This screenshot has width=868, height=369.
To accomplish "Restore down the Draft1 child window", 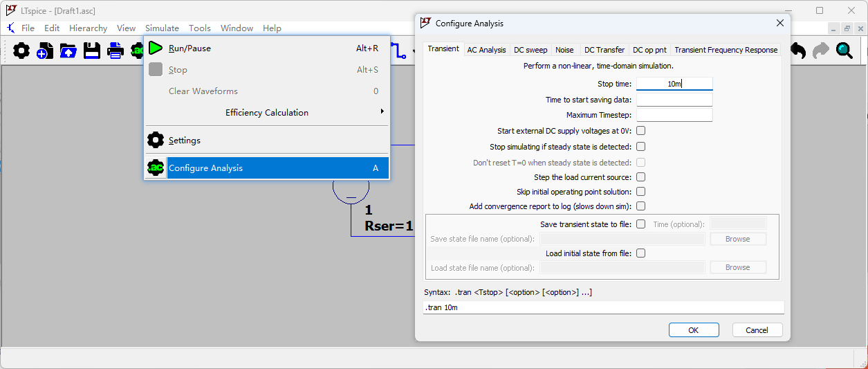I will 847,28.
